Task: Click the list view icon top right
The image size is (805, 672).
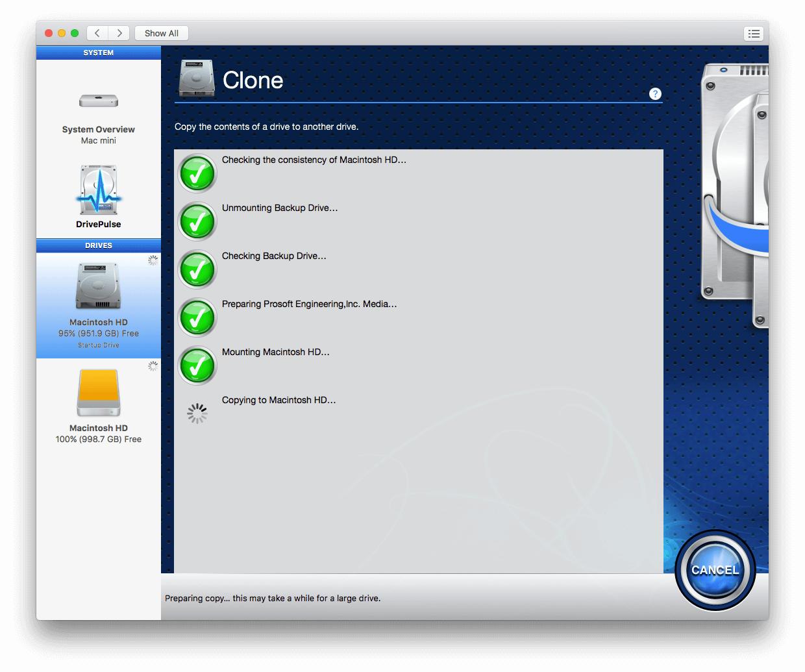Action: click(754, 33)
